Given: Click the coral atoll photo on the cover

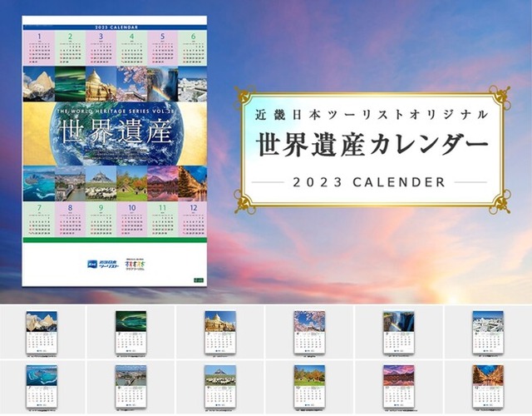Looking at the screenshot, I should (39, 183).
